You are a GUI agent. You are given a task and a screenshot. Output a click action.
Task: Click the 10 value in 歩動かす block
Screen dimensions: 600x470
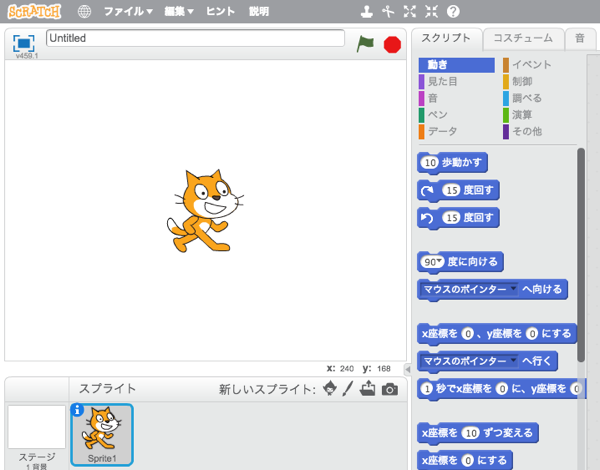[430, 163]
